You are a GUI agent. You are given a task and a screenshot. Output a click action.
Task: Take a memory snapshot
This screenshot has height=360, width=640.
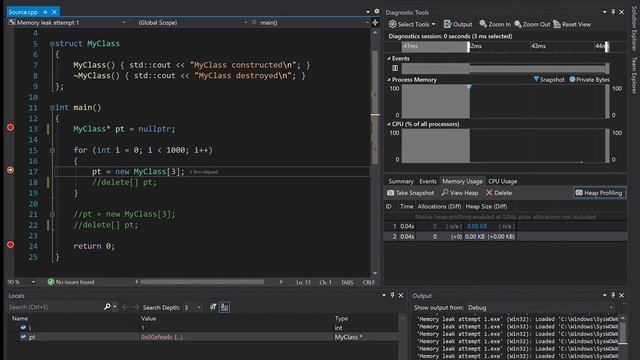tap(411, 193)
